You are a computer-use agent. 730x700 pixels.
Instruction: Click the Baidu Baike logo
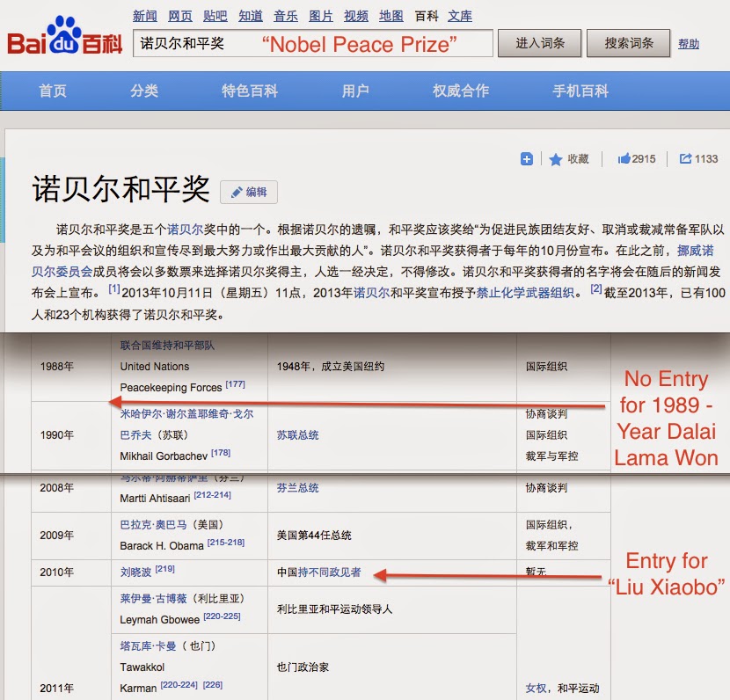point(64,36)
